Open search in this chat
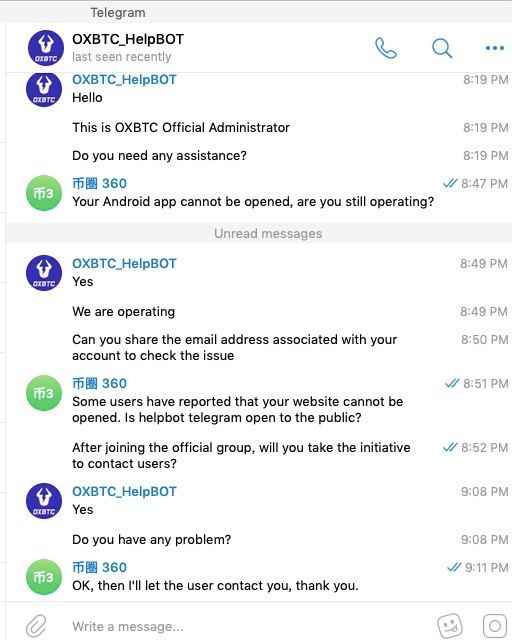512x640 pixels. click(x=442, y=48)
